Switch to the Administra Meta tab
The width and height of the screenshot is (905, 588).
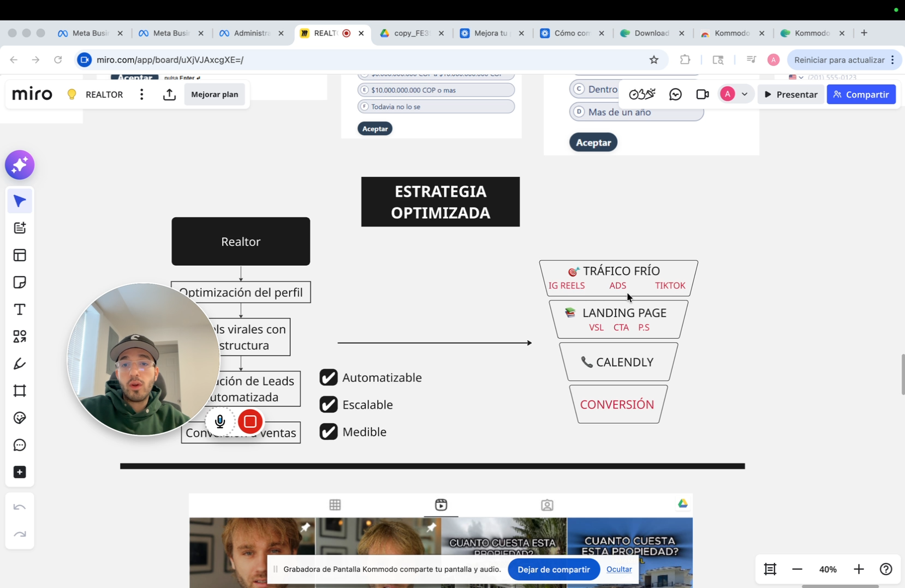[x=251, y=33]
